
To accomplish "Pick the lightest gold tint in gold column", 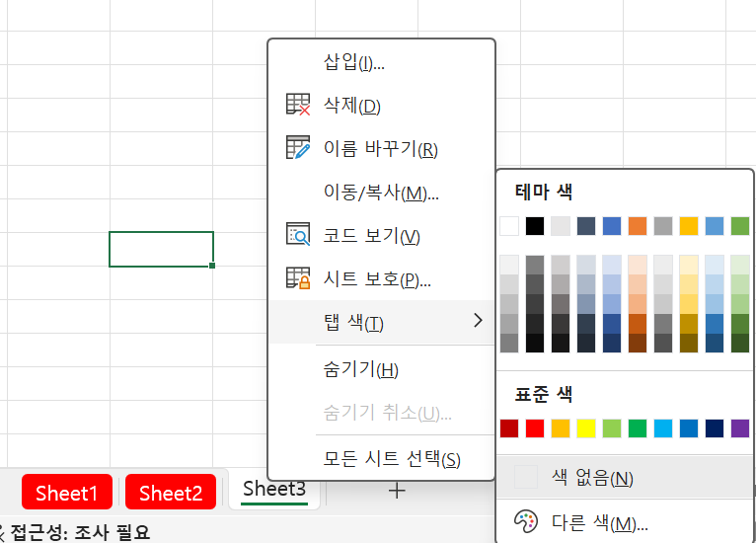I will tap(689, 265).
